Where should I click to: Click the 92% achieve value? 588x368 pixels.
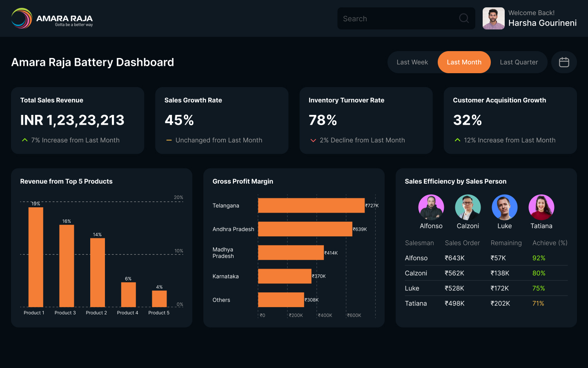point(539,258)
